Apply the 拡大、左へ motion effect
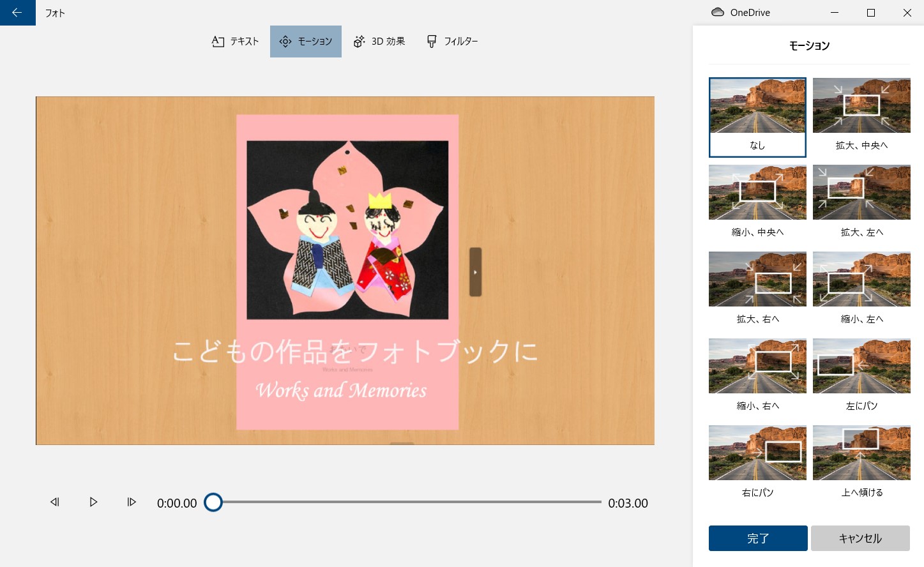This screenshot has height=567, width=924. (861, 193)
